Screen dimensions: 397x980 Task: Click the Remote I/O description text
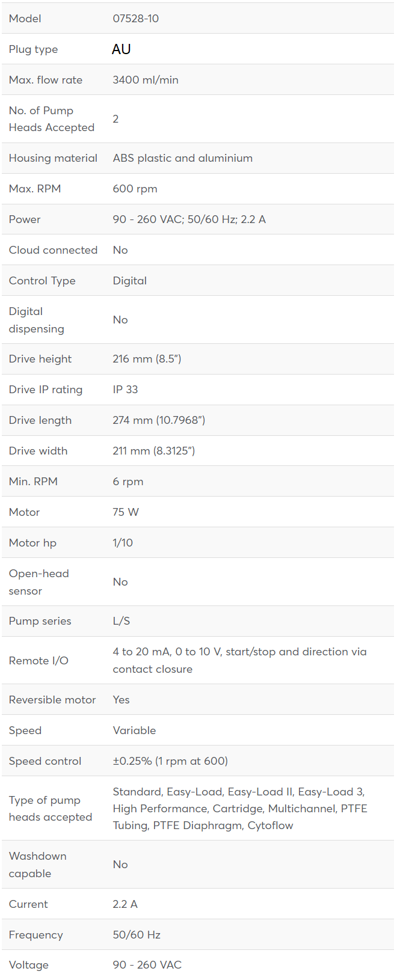[239, 660]
